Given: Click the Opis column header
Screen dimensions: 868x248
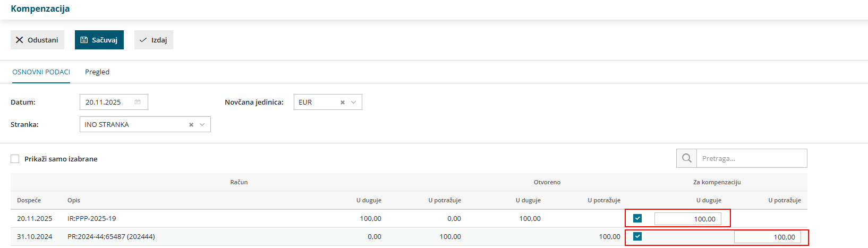Looking at the screenshot, I should [x=74, y=200].
